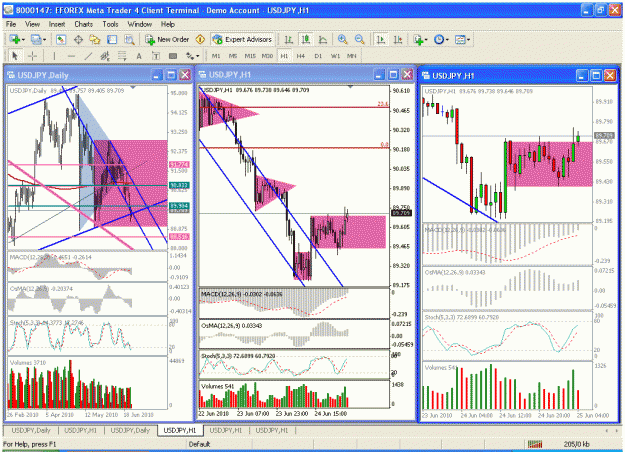This screenshot has width=625, height=452.
Task: Show the Market Watch window
Action: click(x=61, y=39)
